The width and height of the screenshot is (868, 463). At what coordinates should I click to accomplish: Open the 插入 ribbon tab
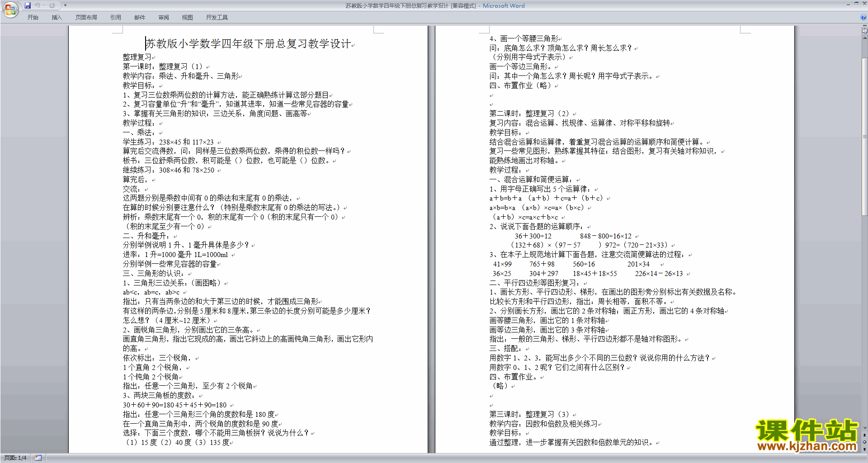[57, 18]
